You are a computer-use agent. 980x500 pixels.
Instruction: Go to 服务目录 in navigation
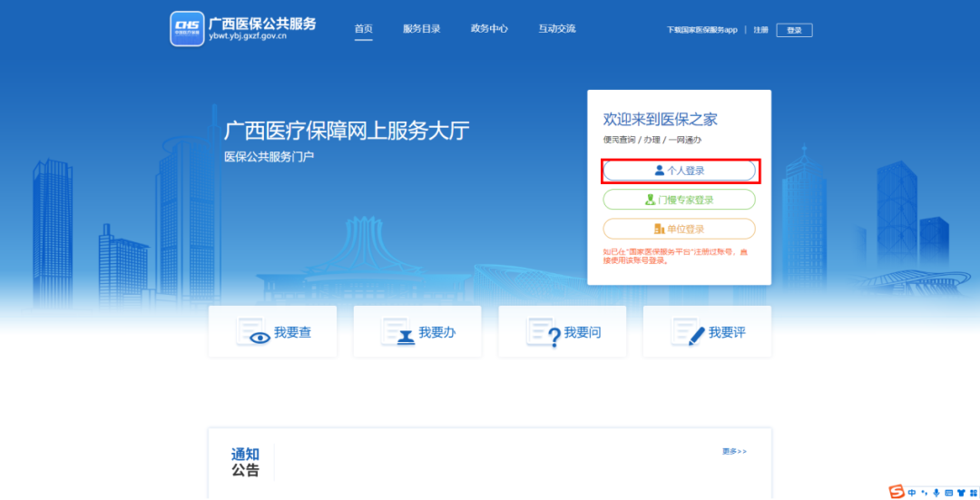tap(422, 29)
